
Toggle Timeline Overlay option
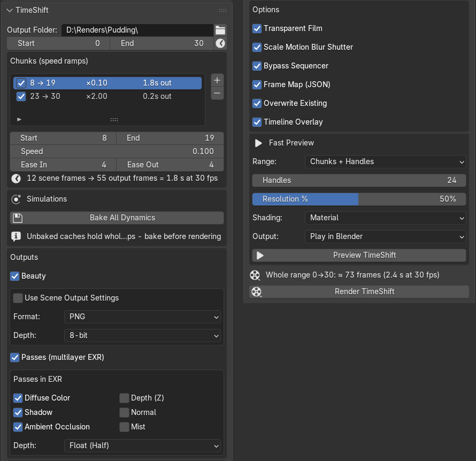[x=257, y=122]
